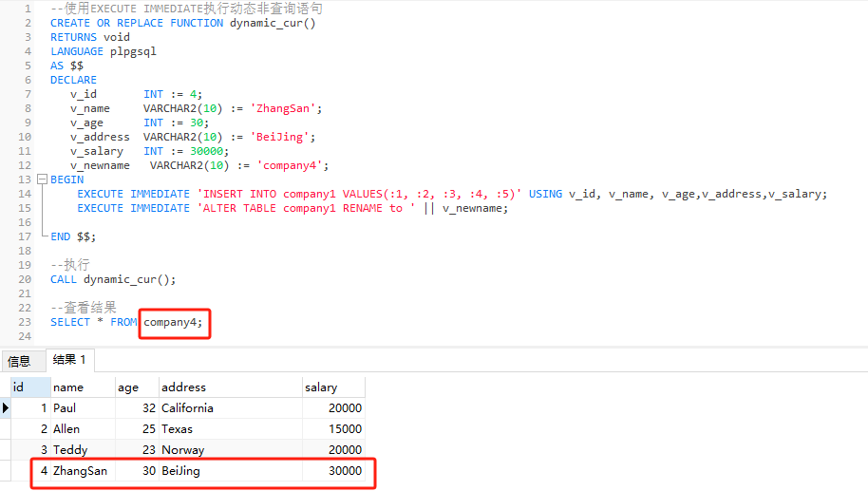Click the Norway address cell
Image resolution: width=868 pixels, height=491 pixels.
(231, 449)
